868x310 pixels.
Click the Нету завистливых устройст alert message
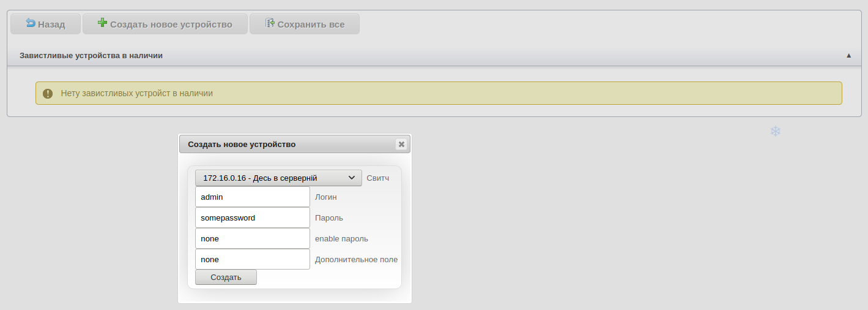[x=136, y=94]
